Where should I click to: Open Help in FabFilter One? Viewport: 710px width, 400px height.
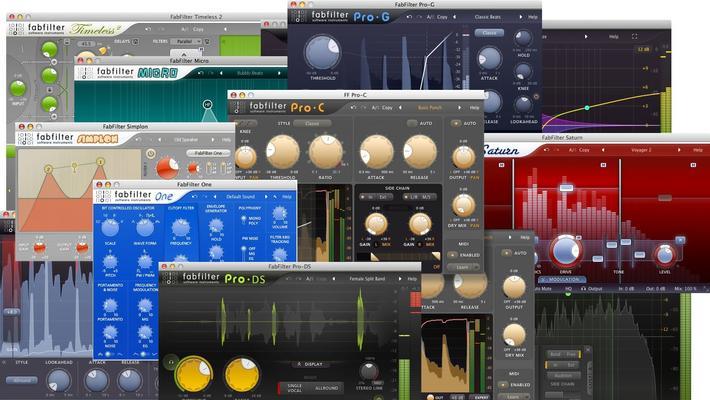point(287,197)
